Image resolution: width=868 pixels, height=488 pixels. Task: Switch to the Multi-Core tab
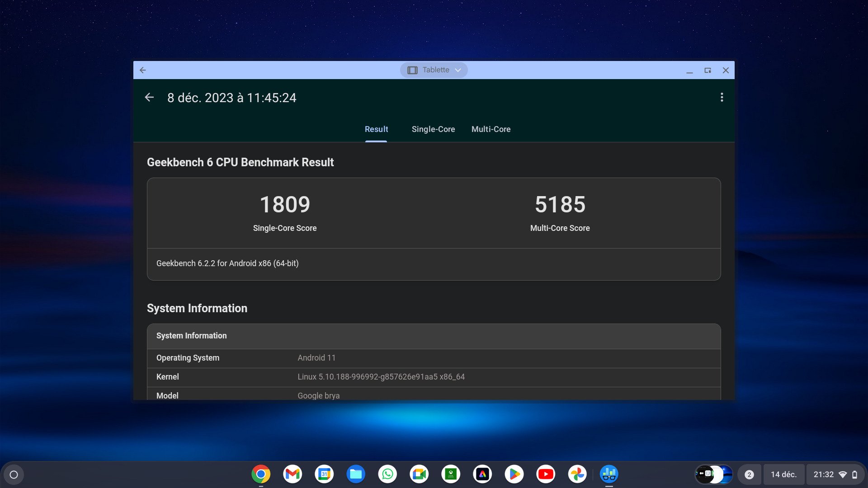click(491, 129)
